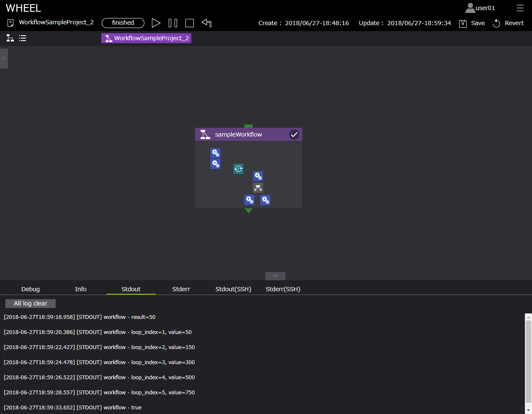Open the hamburger menu at top right
Viewport: 532px width, 414px height.
click(520, 8)
